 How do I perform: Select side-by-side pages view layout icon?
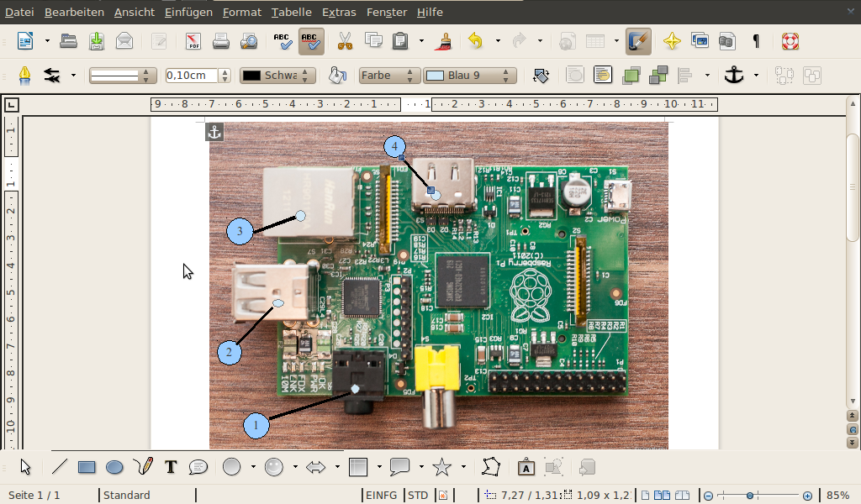(663, 496)
